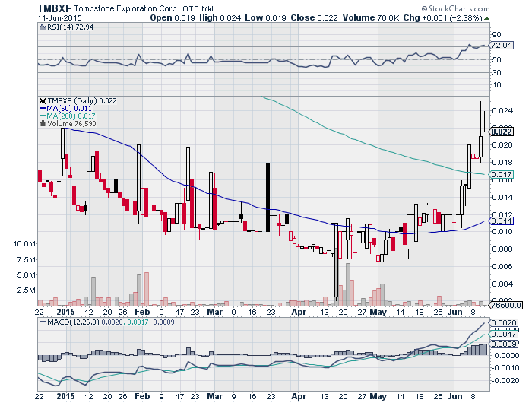Click the May label below the price chart volume bars
This screenshot has height=403, width=532.
pyautogui.click(x=378, y=312)
